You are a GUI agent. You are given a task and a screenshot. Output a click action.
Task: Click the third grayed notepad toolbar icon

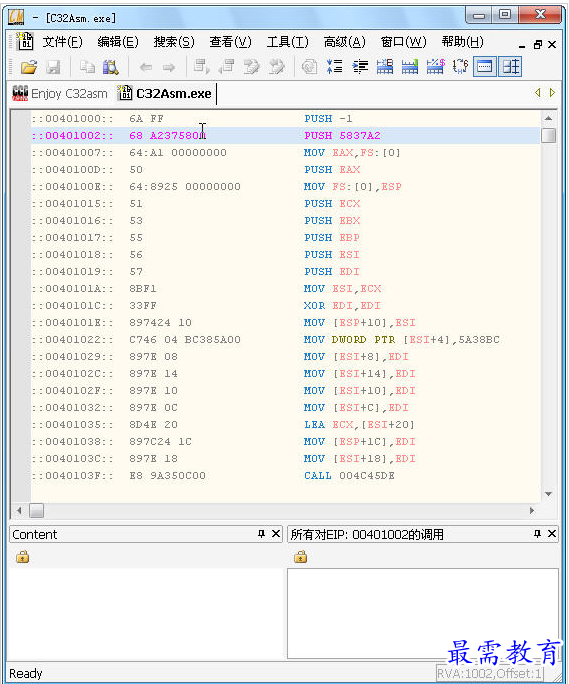(251, 67)
